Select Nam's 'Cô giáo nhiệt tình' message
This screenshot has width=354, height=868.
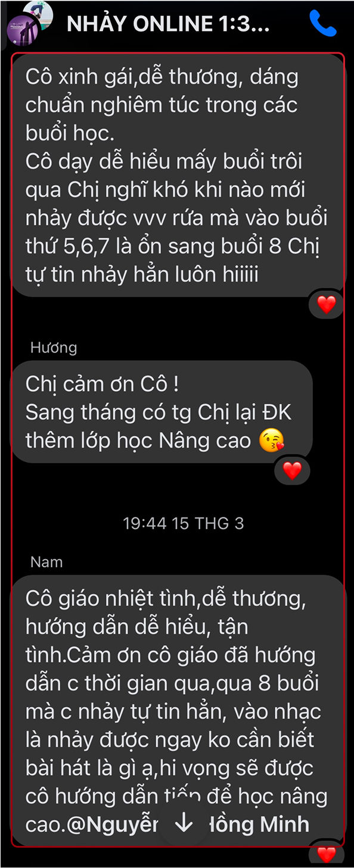point(178,710)
